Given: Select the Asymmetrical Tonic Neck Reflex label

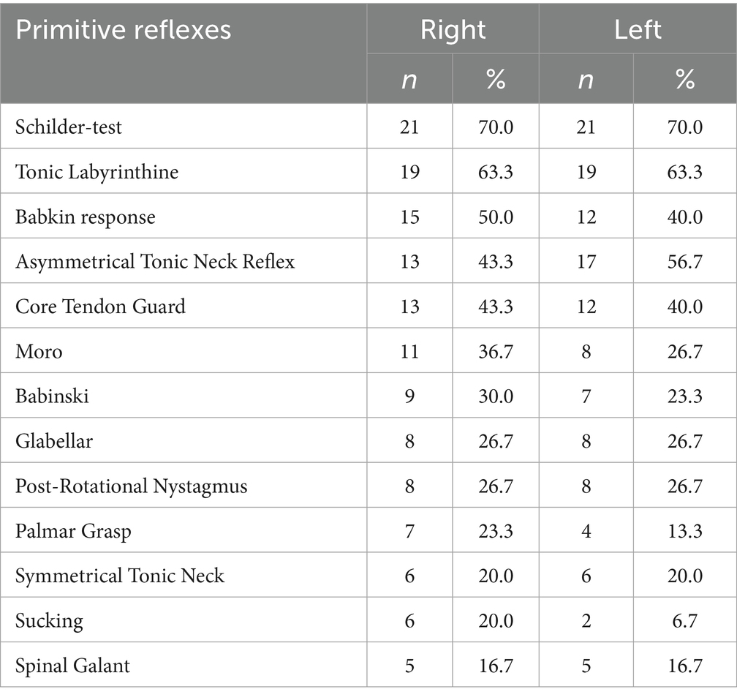Looking at the screenshot, I should (x=155, y=261).
